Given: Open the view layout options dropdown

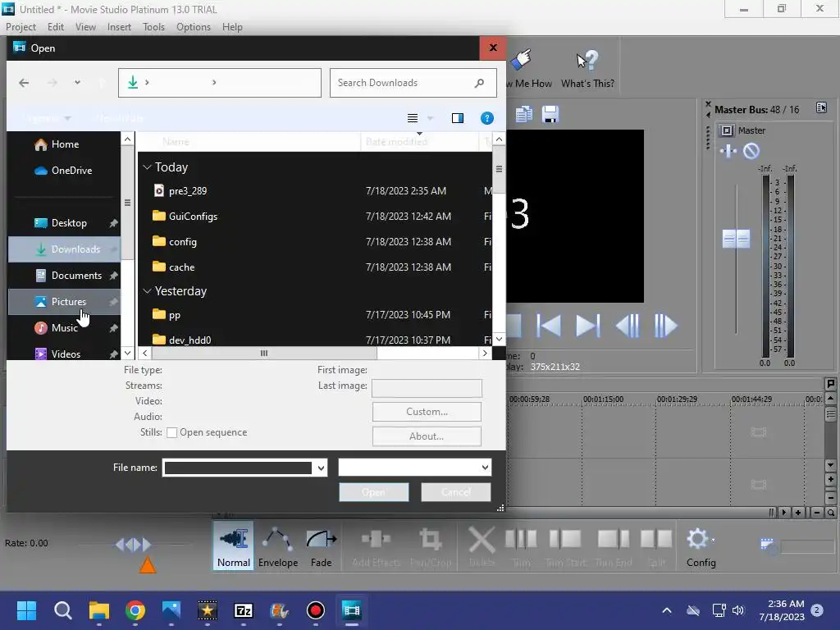Looking at the screenshot, I should (430, 118).
